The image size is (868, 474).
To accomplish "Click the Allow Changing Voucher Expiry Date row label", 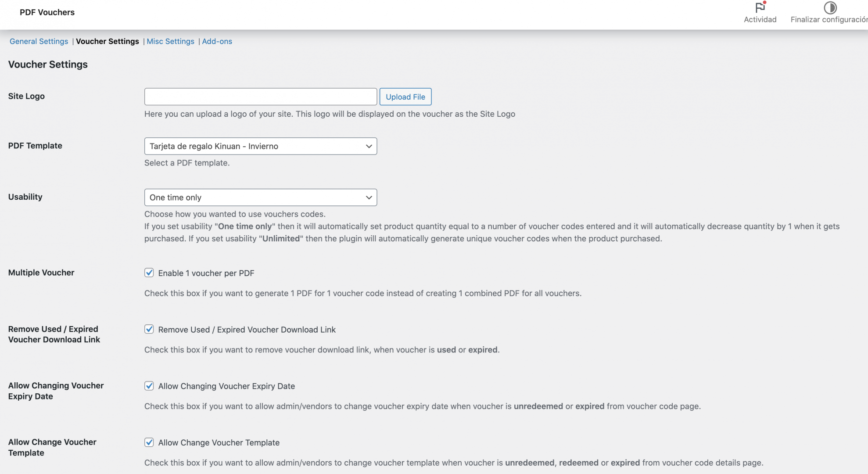I will coord(56,391).
